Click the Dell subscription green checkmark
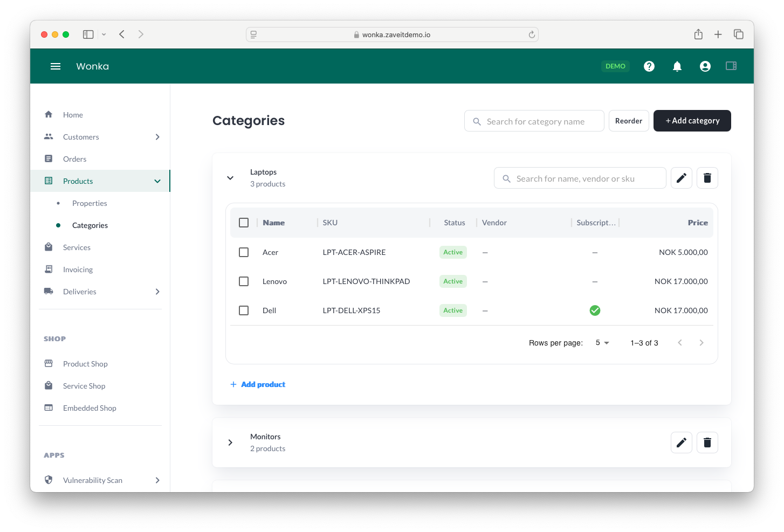 [595, 310]
